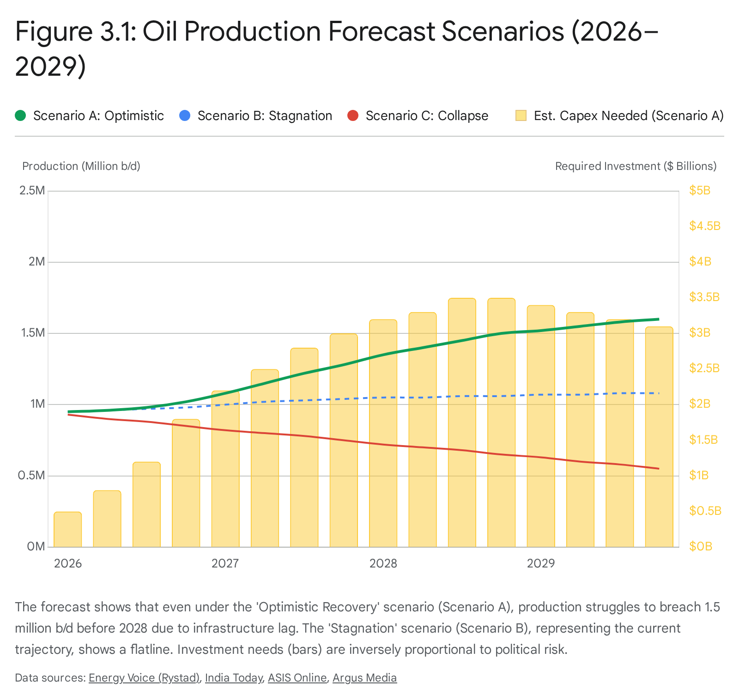This screenshot has width=739, height=700.
Task: Open the India Today source link
Action: pyautogui.click(x=234, y=678)
